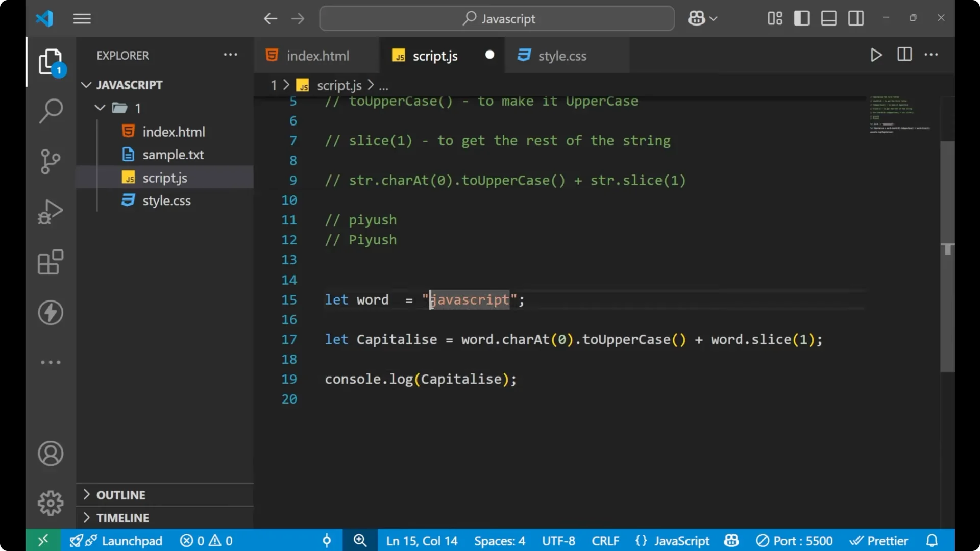980x551 pixels.
Task: Open Source Control view
Action: click(50, 161)
